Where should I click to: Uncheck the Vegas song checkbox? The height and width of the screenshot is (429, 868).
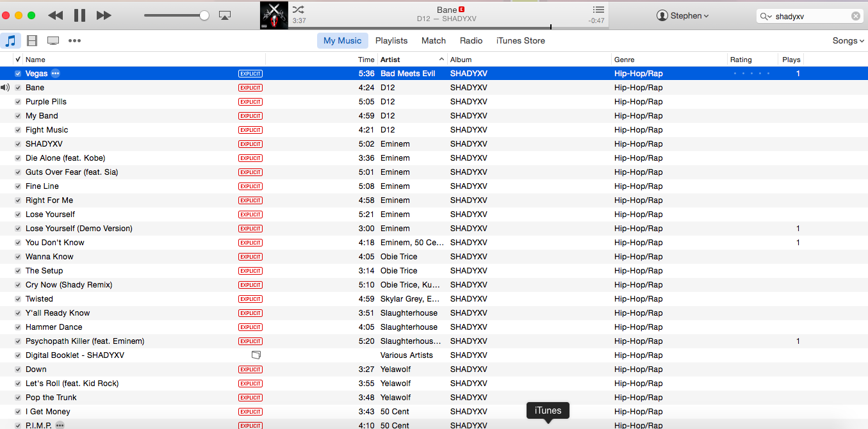coord(18,74)
